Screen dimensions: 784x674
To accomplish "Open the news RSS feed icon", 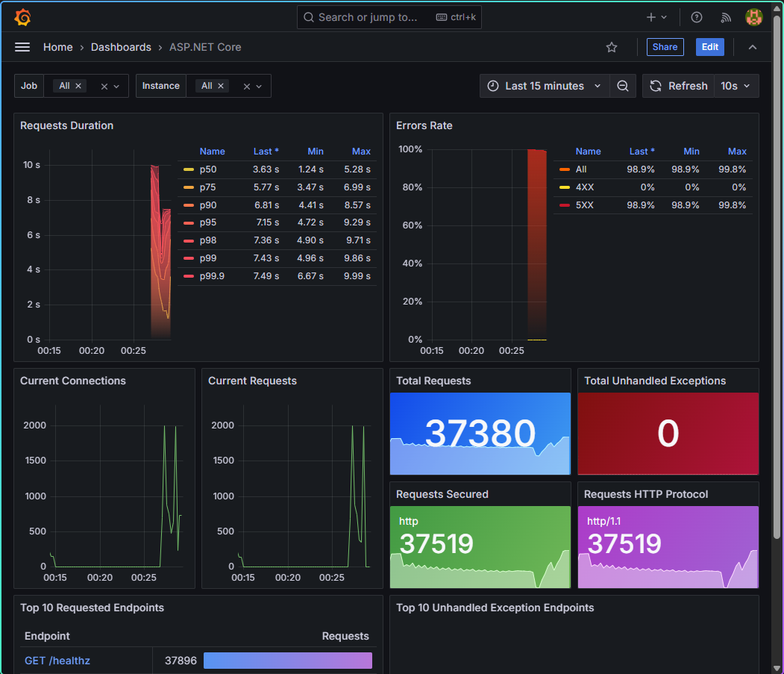I will click(x=726, y=17).
